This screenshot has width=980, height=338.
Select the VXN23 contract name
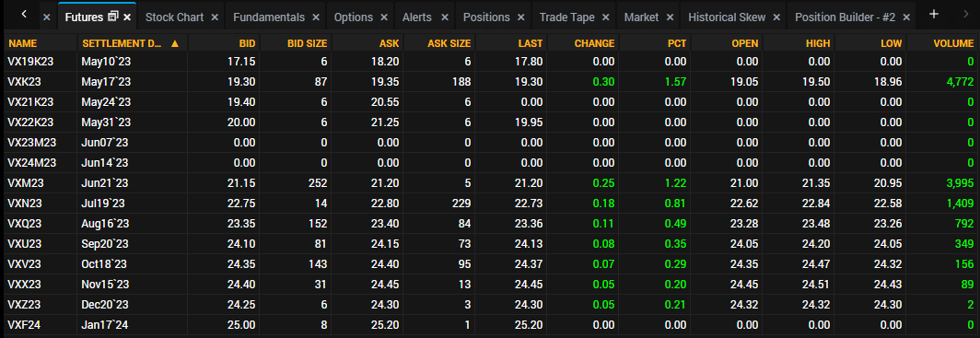click(25, 203)
